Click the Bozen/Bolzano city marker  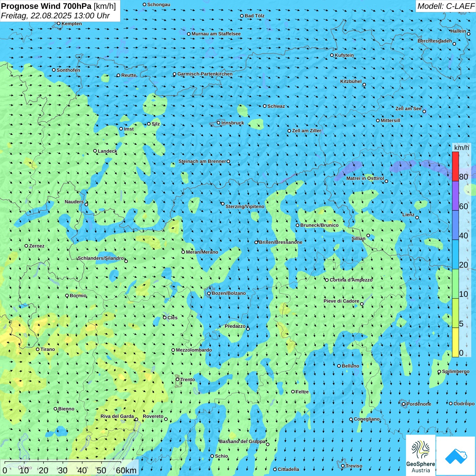pyautogui.click(x=209, y=293)
